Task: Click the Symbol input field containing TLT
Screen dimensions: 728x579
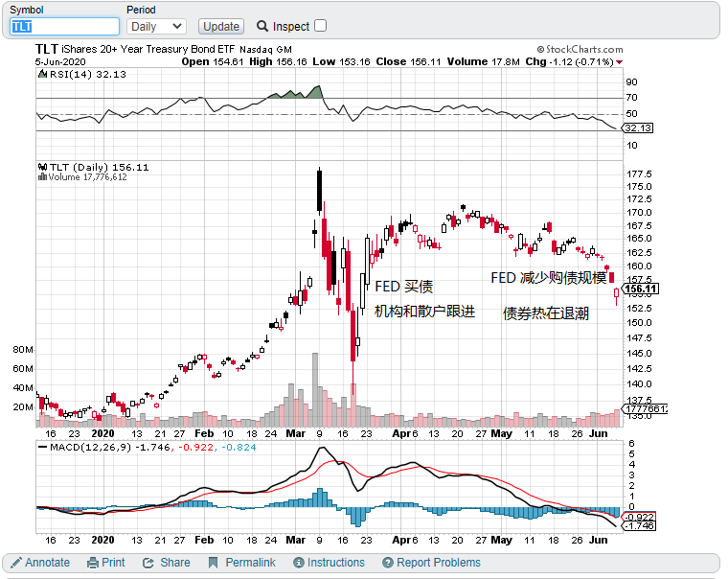Action: (x=64, y=27)
